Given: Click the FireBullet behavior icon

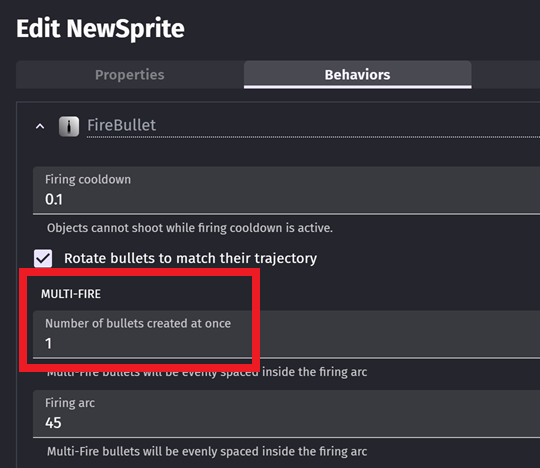Looking at the screenshot, I should [x=69, y=126].
